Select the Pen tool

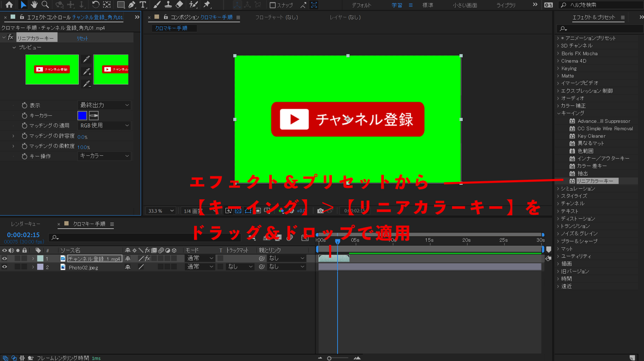point(132,5)
